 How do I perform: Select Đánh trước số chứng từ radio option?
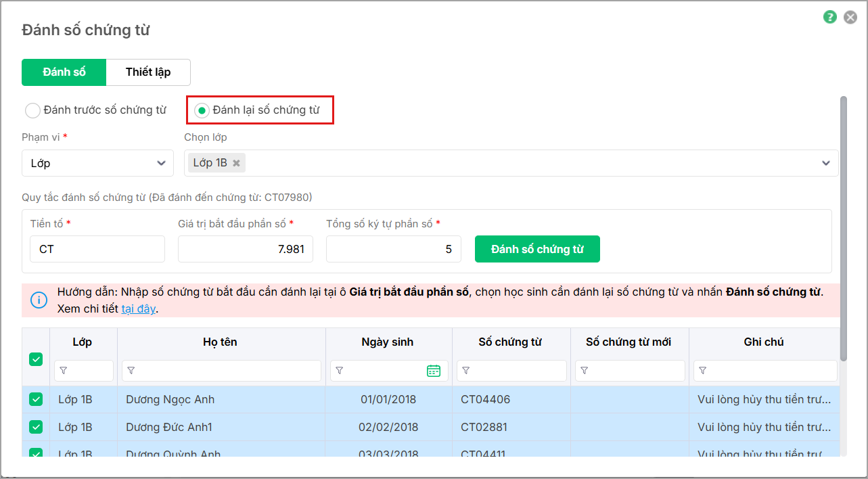(32, 110)
